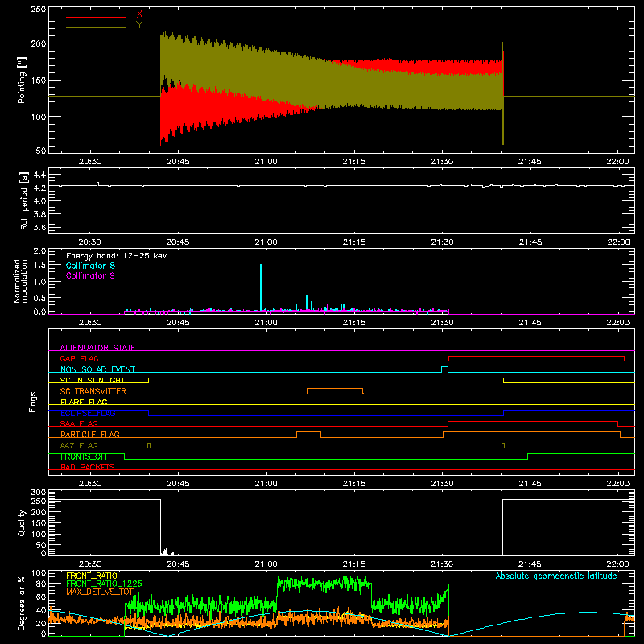
Task: Select the A47_FLAG label
Action: (x=79, y=445)
